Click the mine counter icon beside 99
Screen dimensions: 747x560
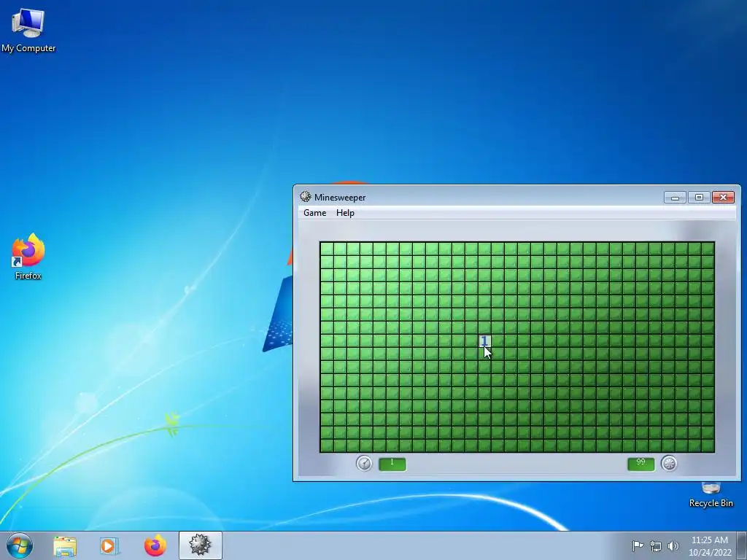click(x=670, y=463)
